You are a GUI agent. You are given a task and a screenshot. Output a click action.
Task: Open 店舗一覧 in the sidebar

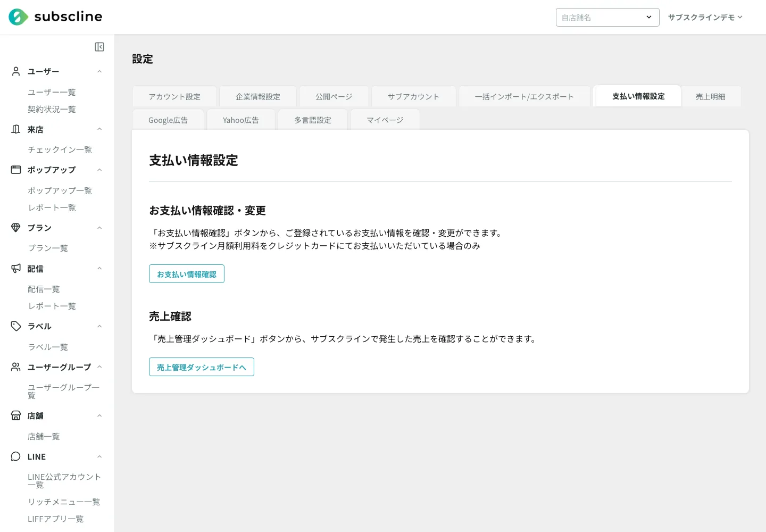[x=44, y=436]
